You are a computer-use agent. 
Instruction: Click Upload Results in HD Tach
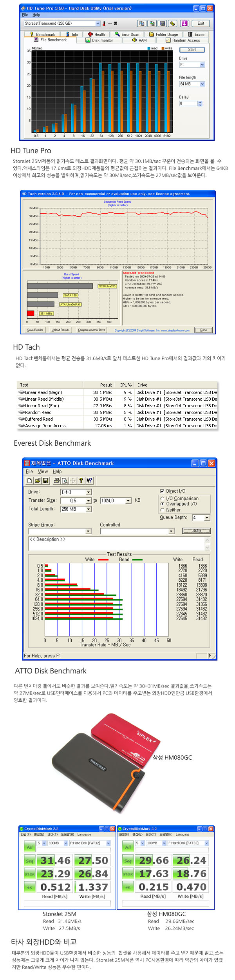(60, 330)
